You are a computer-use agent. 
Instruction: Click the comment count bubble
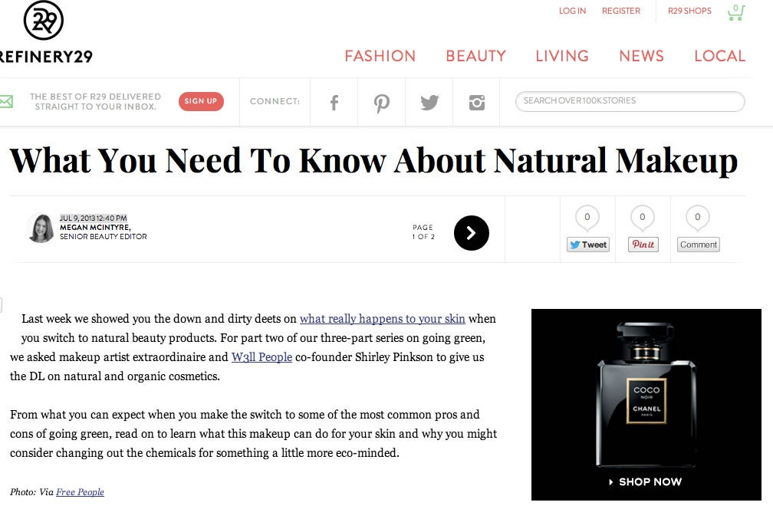(x=698, y=218)
